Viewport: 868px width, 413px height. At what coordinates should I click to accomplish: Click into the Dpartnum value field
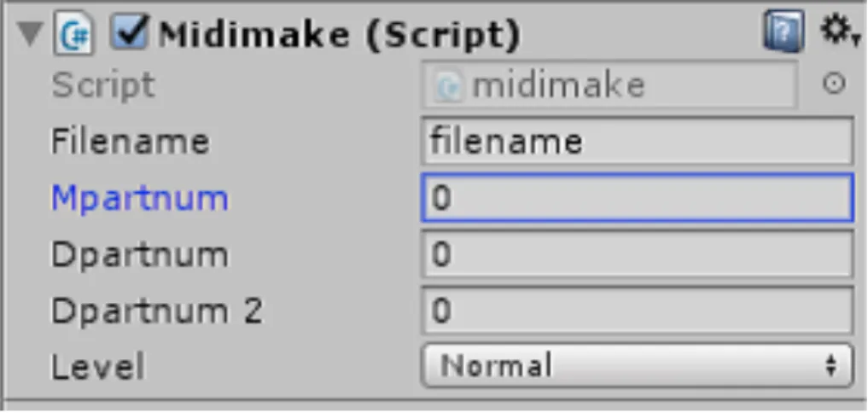pos(638,254)
